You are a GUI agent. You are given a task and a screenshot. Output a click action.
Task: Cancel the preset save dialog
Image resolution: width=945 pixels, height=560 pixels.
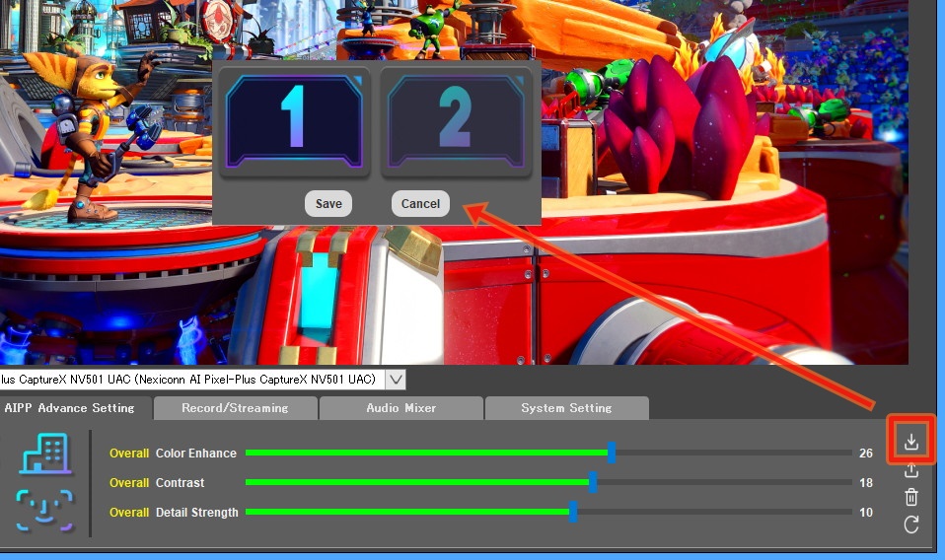[x=420, y=203]
